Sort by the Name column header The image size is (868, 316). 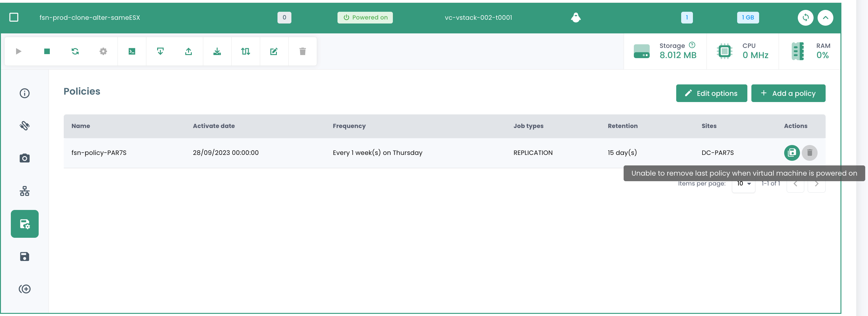pos(80,126)
